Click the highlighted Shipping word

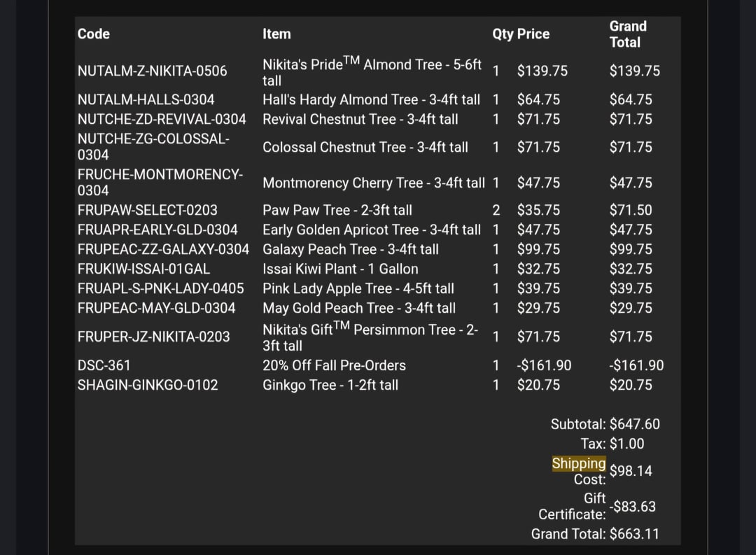point(578,463)
